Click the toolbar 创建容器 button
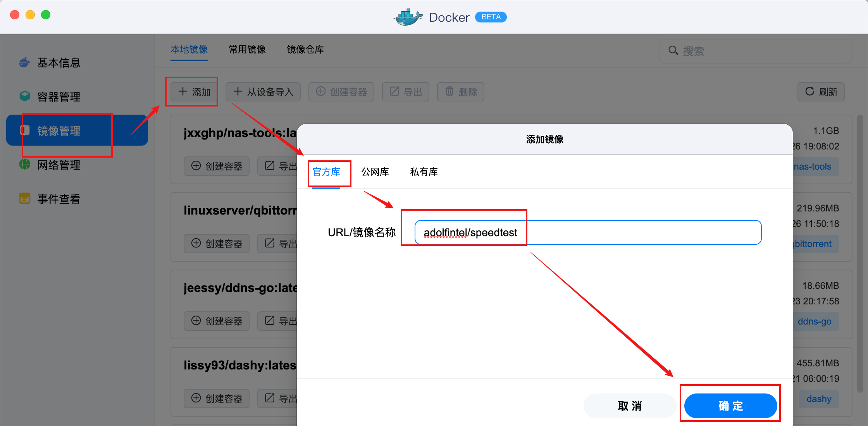Viewport: 868px width, 426px height. [x=341, y=92]
